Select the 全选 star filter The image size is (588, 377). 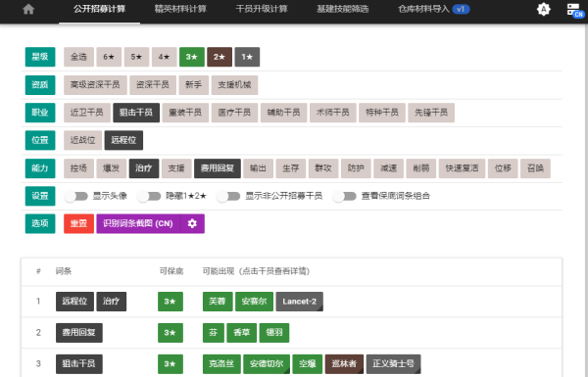[78, 57]
